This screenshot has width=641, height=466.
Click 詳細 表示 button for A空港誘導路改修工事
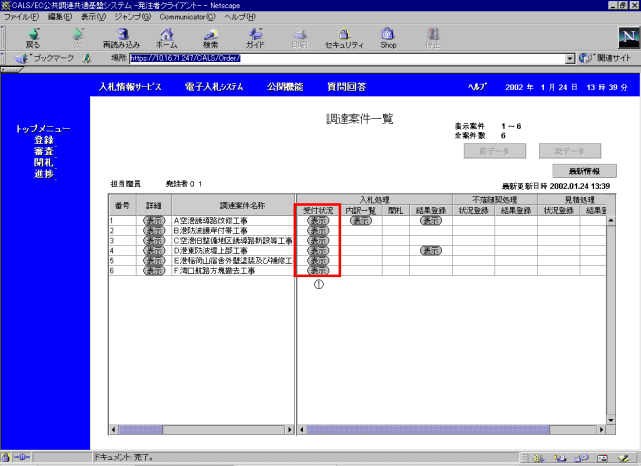(154, 221)
